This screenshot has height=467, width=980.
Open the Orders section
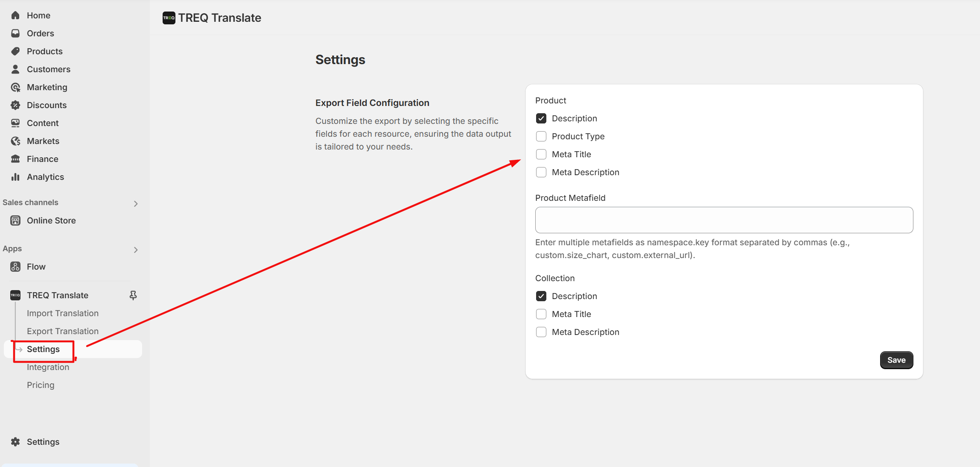click(41, 33)
